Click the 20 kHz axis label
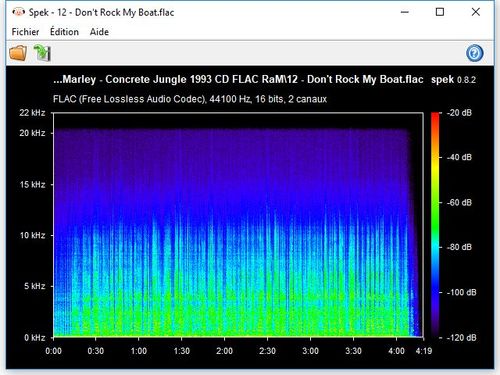Image resolution: width=500 pixels, height=375 pixels. pos(32,133)
